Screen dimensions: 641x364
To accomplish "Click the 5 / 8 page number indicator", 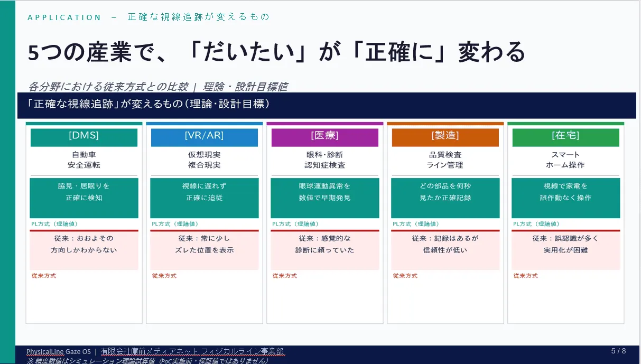I will [618, 351].
